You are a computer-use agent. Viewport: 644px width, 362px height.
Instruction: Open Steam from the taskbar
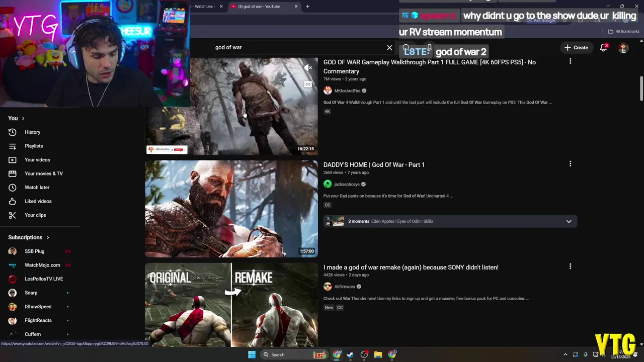click(x=350, y=354)
